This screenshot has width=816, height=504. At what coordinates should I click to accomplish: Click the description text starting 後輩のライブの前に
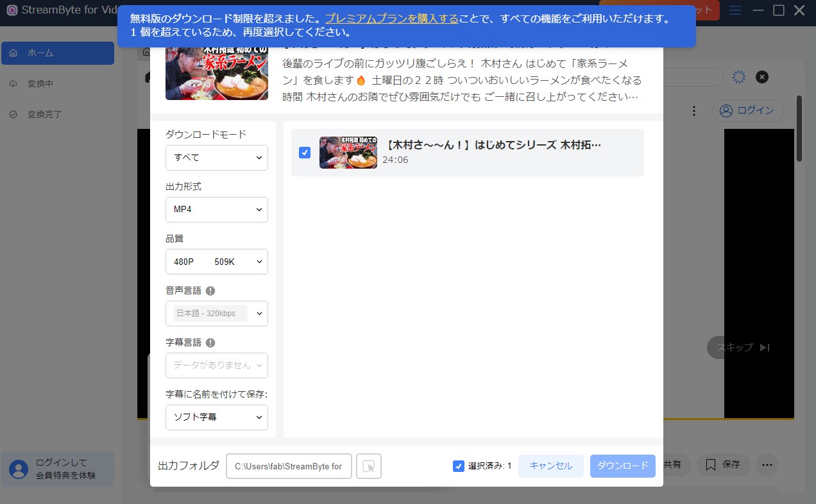462,80
